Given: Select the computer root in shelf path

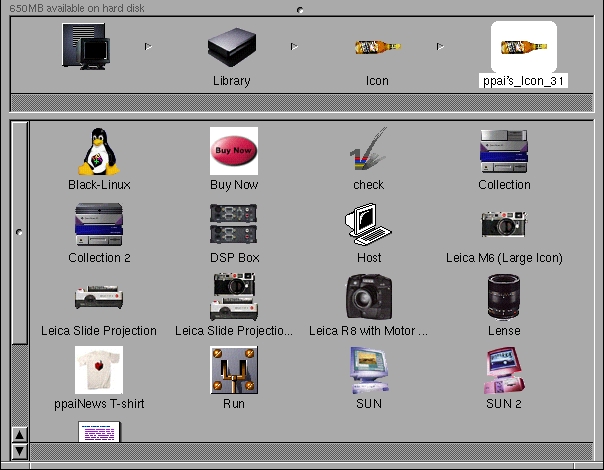Looking at the screenshot, I should click(86, 46).
